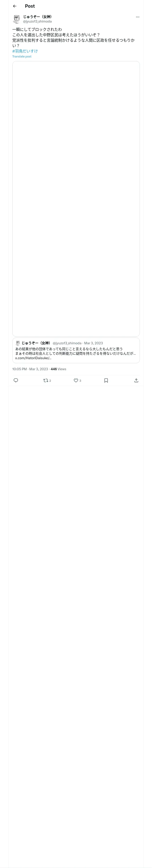View the 446 Views count
Viewport: 152px width, 868px height.
[x=58, y=369]
